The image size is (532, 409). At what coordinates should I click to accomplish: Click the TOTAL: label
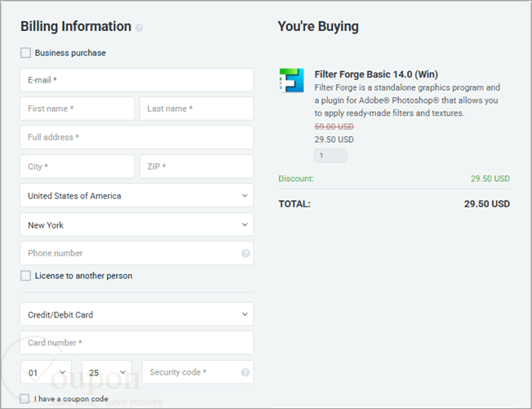295,204
